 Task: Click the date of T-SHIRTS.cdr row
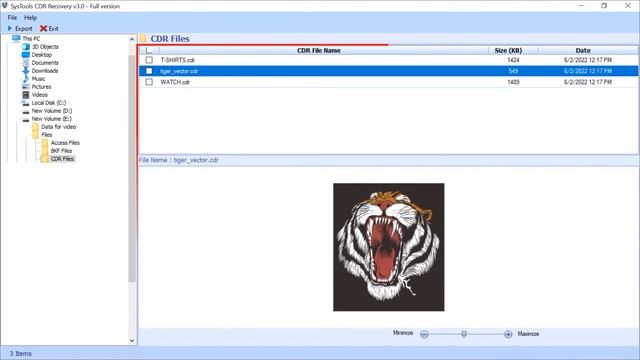coord(588,60)
